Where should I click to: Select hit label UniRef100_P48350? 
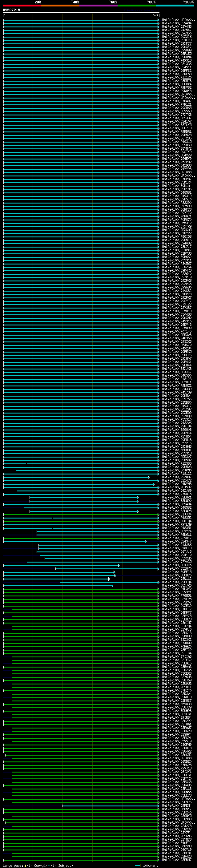[x=177, y=338]
